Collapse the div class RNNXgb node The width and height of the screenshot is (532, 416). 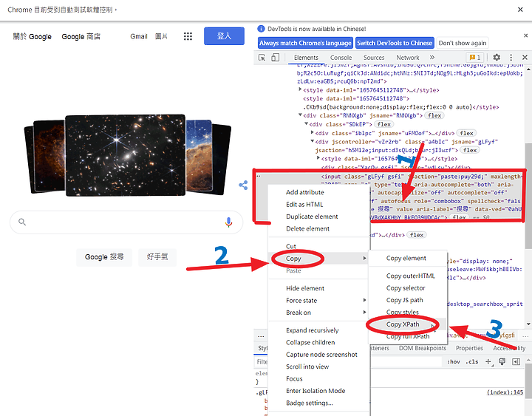pos(300,115)
